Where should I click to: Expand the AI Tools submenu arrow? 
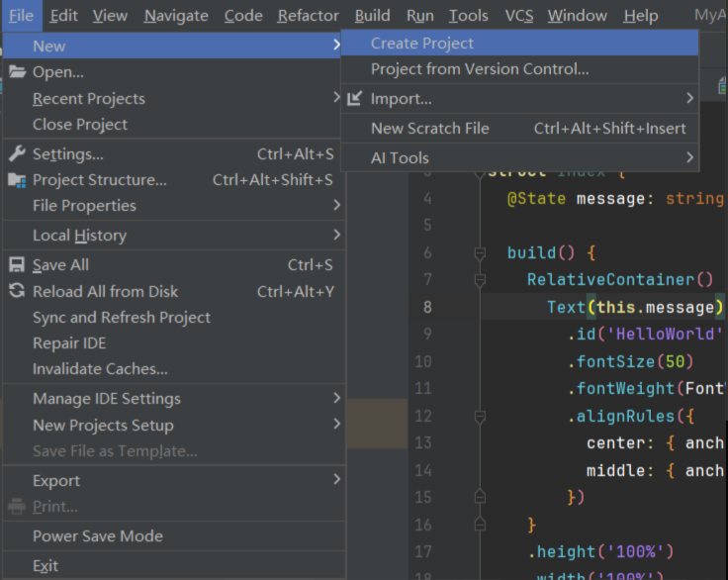690,157
